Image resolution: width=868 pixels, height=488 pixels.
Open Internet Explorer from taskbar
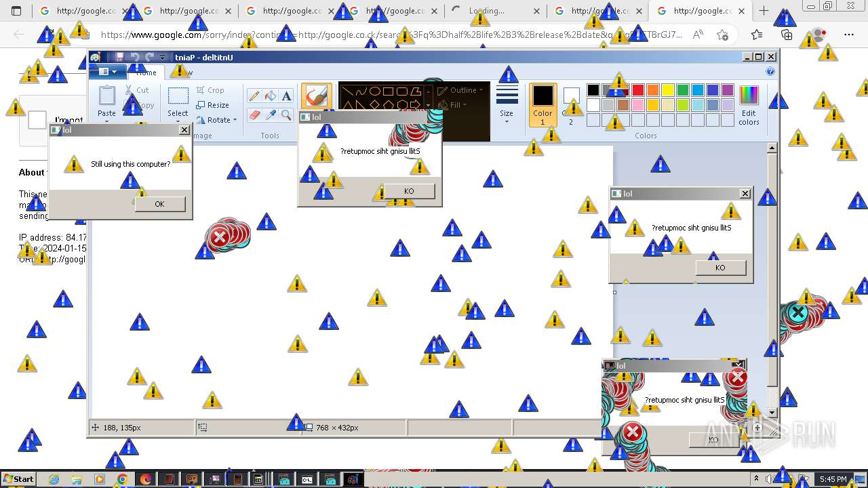click(54, 479)
